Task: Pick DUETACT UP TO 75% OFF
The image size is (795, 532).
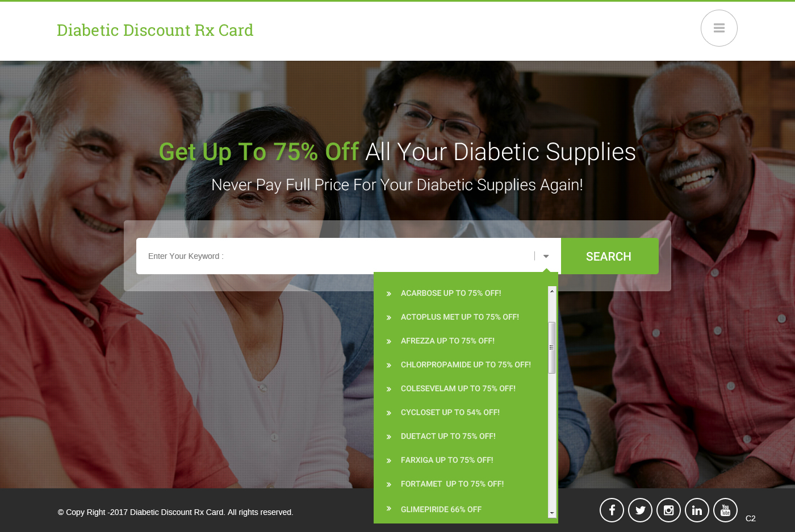Action: coord(448,436)
